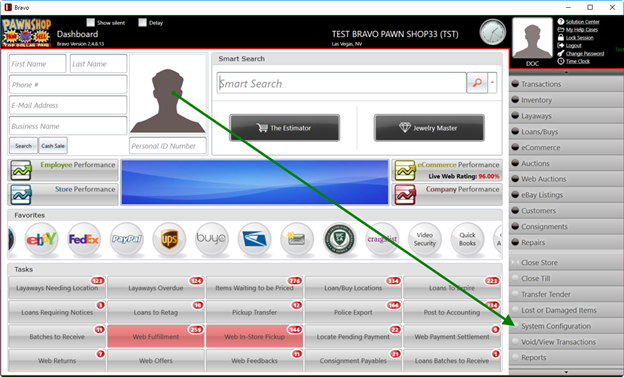This screenshot has height=377, width=624.
Task: Launch Jewelry Master
Action: [x=429, y=128]
